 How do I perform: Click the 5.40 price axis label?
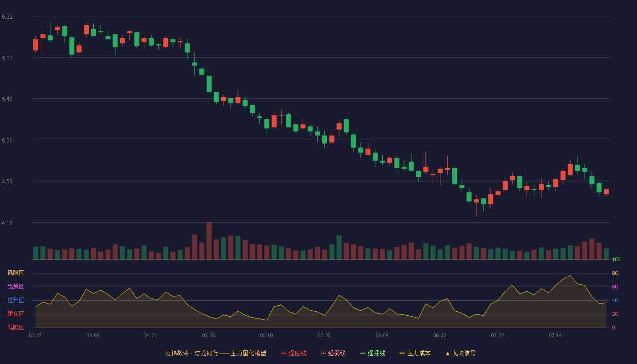pyautogui.click(x=7, y=99)
